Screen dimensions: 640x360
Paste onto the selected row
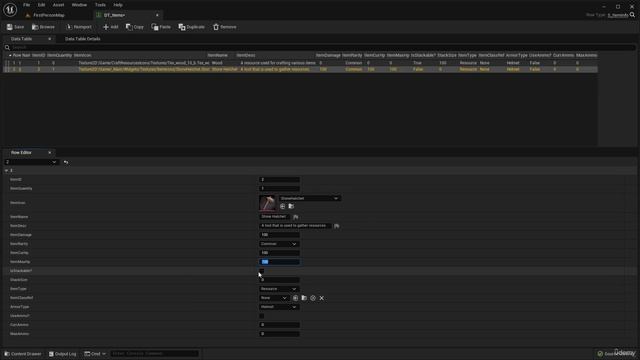click(x=161, y=27)
